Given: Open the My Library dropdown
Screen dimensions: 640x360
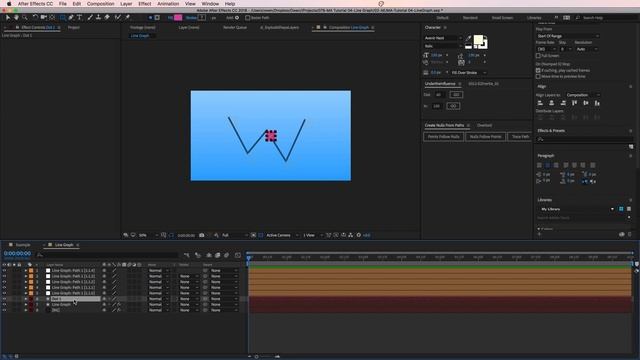Looking at the screenshot, I should click(x=577, y=209).
